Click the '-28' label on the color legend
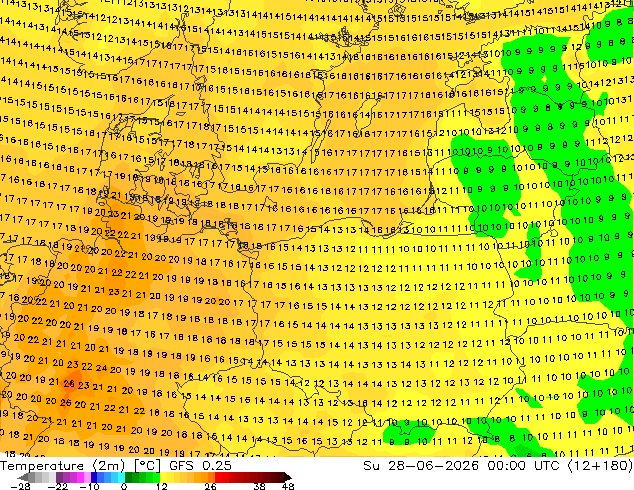Viewport: 634px width, 490px height. click(x=20, y=486)
